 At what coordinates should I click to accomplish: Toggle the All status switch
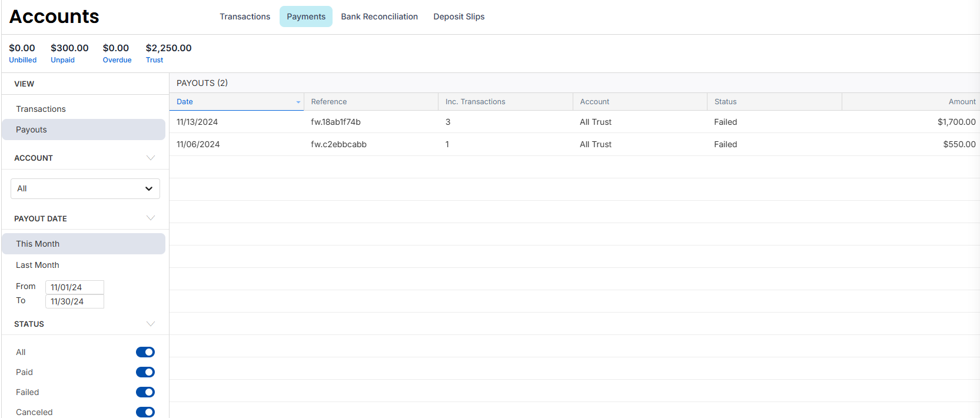click(145, 352)
